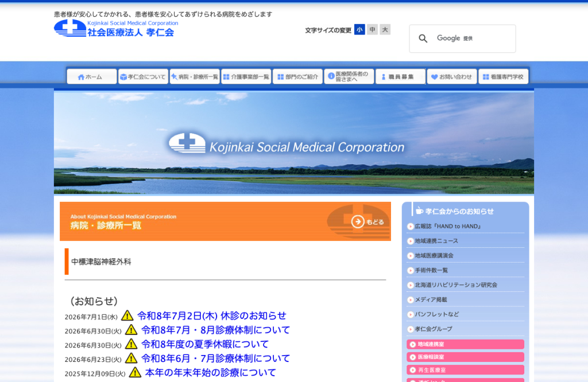Click the Kojinkai logo in the header

[x=116, y=28]
